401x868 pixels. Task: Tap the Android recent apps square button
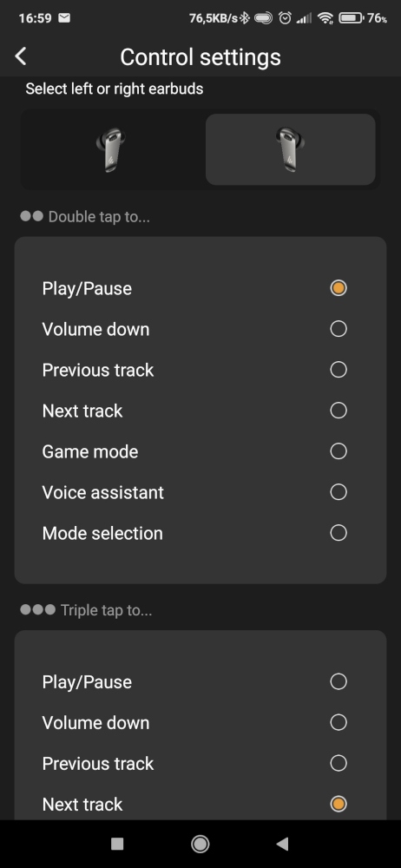tap(117, 844)
